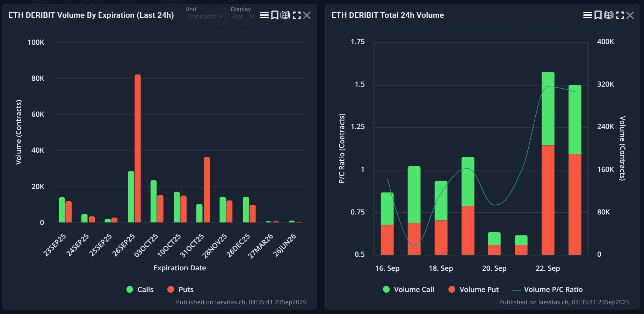Viewport: 644px width, 314px height.
Task: Click the 100K volume axis label
Action: (36, 42)
